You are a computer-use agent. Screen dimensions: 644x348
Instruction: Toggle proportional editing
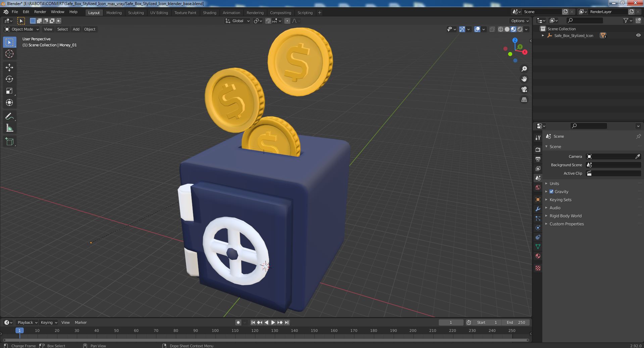click(287, 21)
